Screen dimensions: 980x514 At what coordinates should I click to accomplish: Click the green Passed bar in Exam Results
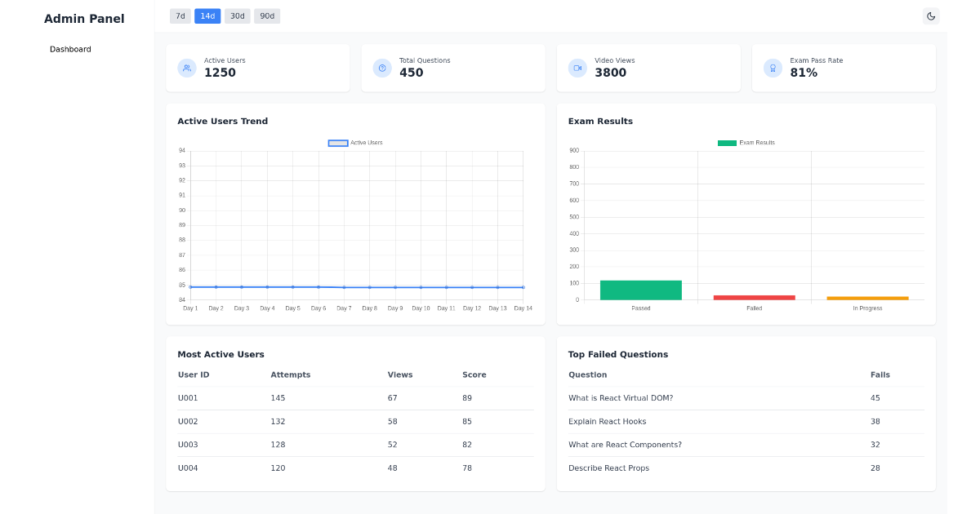tap(640, 290)
